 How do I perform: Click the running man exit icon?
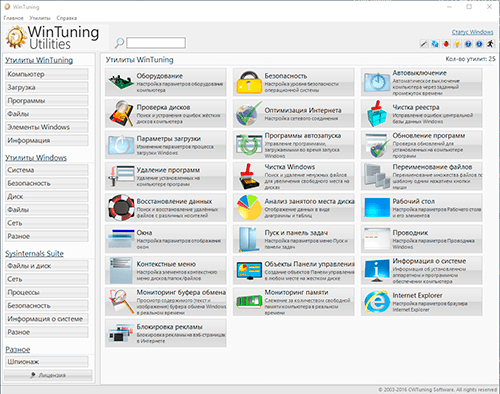[490, 44]
